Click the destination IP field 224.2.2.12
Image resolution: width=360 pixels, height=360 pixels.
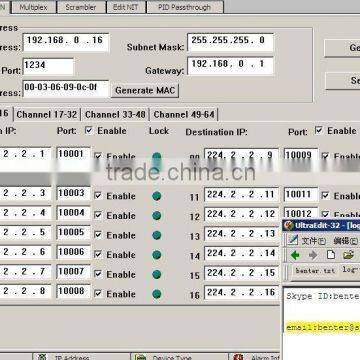tap(241, 214)
